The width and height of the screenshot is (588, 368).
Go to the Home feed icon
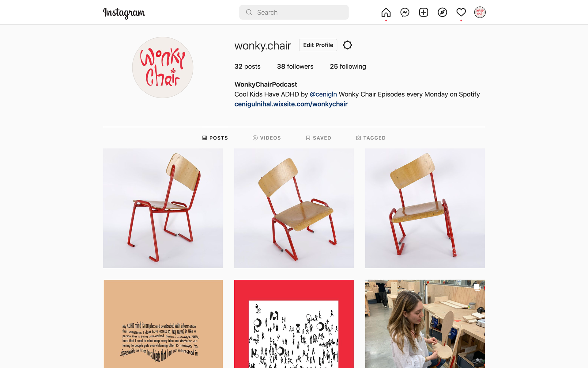[x=386, y=12]
